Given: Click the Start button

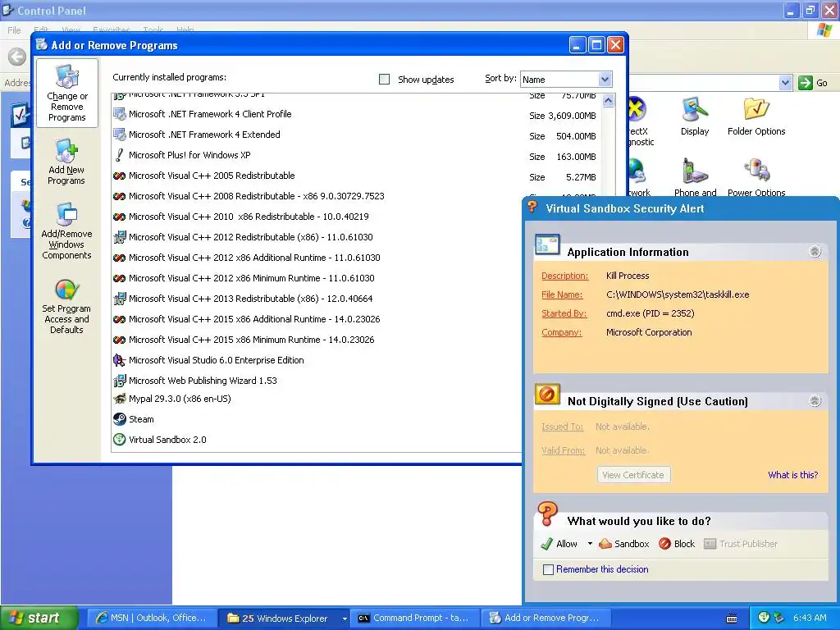Looking at the screenshot, I should point(39,619).
